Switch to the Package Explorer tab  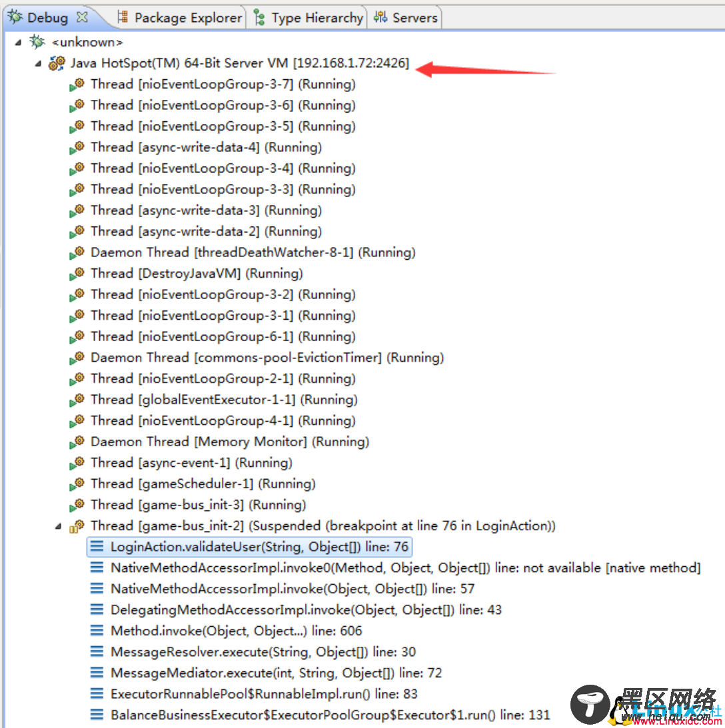180,17
